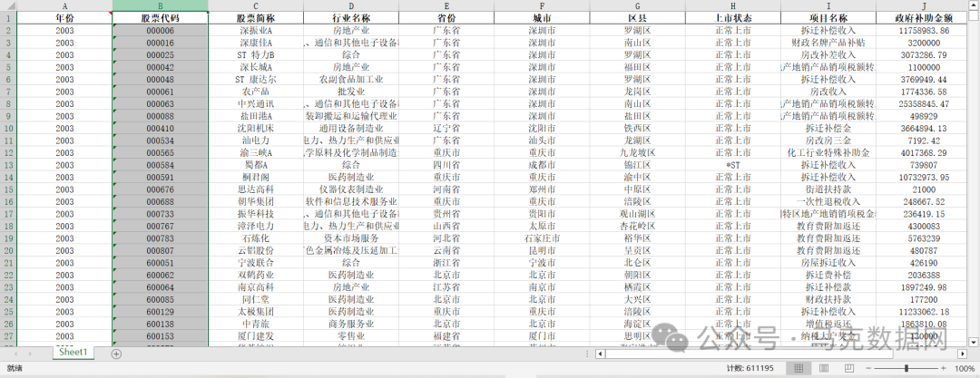The image size is (980, 378).
Task: Switch to Page Layout view icon
Action: [x=824, y=368]
